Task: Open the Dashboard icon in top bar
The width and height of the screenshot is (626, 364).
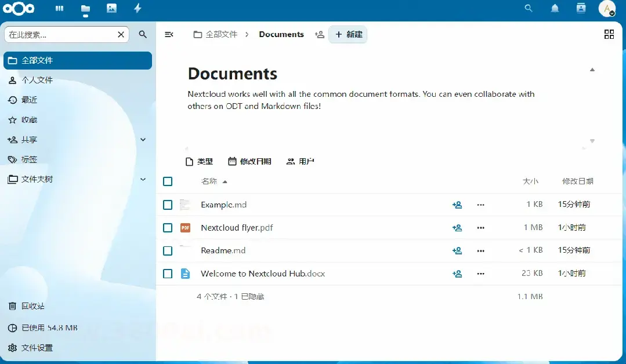Action: 59,8
